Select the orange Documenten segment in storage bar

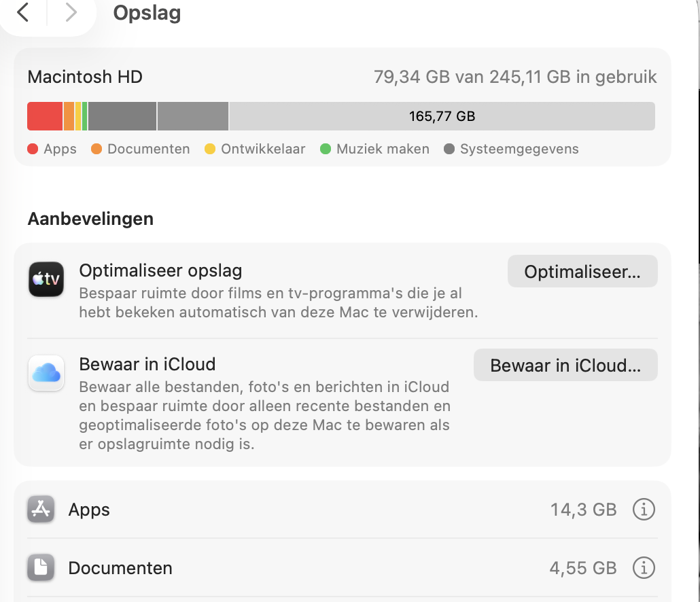[69, 116]
